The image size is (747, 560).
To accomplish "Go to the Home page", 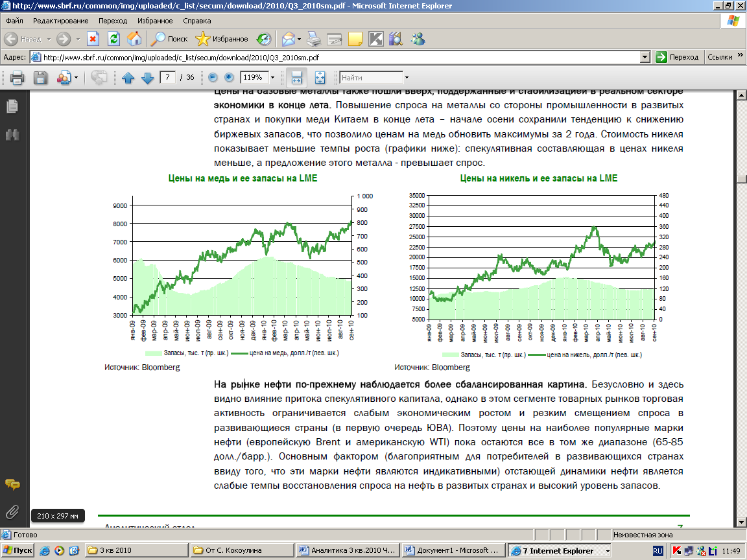I will 134,39.
